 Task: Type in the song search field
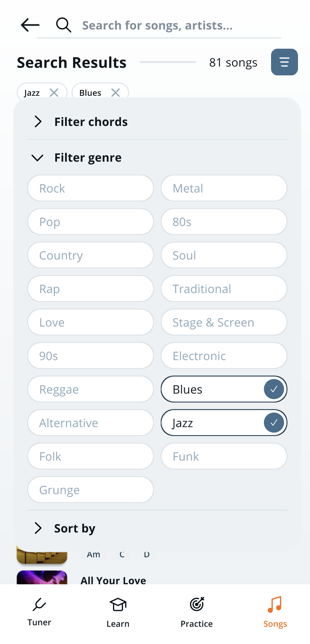180,25
